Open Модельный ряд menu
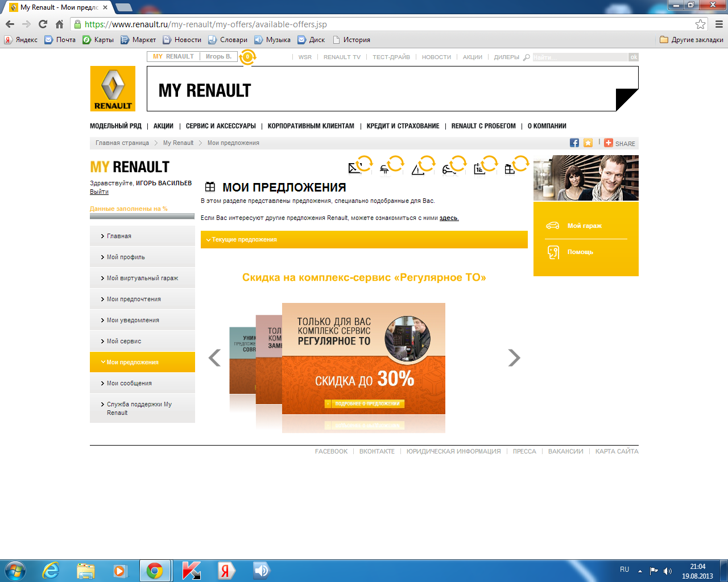 tap(115, 126)
